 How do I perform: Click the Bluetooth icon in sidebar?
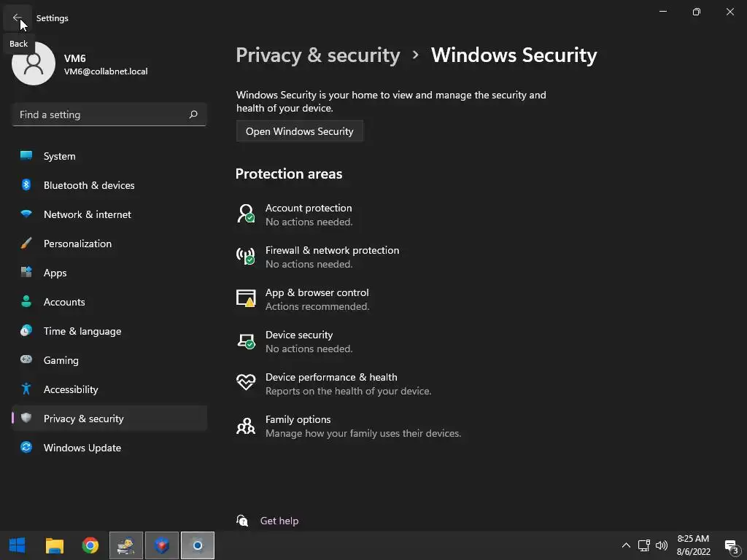[26, 184]
